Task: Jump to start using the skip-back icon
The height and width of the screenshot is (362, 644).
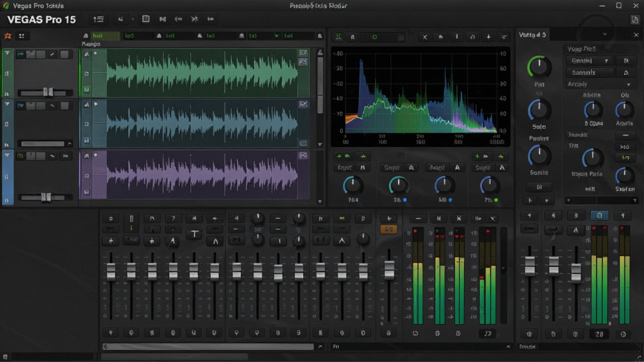Action: (x=163, y=19)
